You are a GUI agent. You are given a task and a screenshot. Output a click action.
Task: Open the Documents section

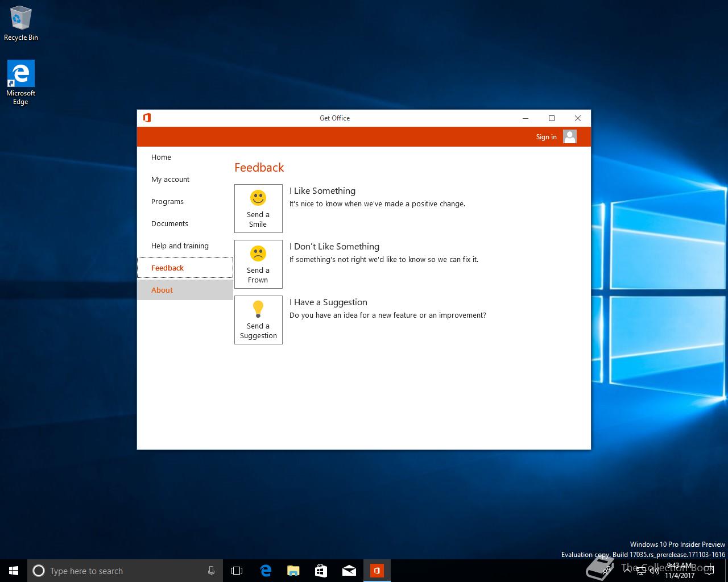click(x=185, y=224)
